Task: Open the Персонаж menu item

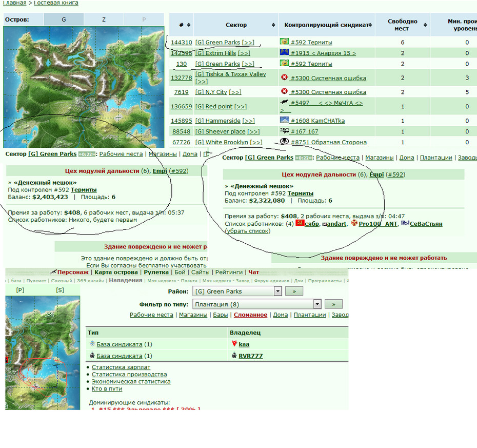Action: (73, 272)
